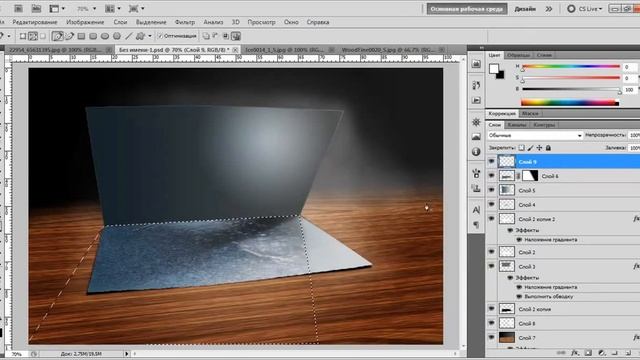Click the Непрозрачность opacity field
The height and width of the screenshot is (360, 640).
[634, 135]
